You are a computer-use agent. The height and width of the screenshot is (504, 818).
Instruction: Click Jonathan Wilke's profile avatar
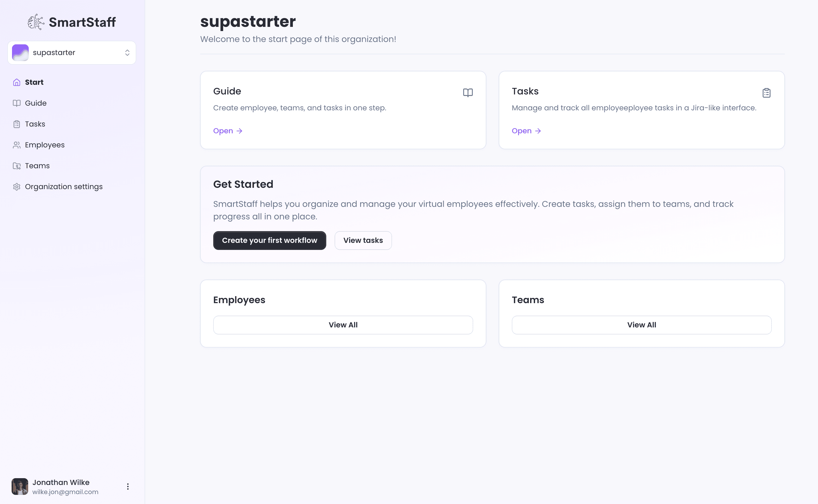(x=20, y=487)
